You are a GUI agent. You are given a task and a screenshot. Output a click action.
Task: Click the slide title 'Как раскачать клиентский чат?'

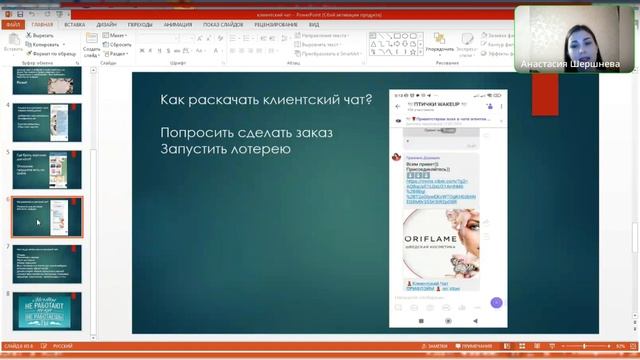point(266,99)
